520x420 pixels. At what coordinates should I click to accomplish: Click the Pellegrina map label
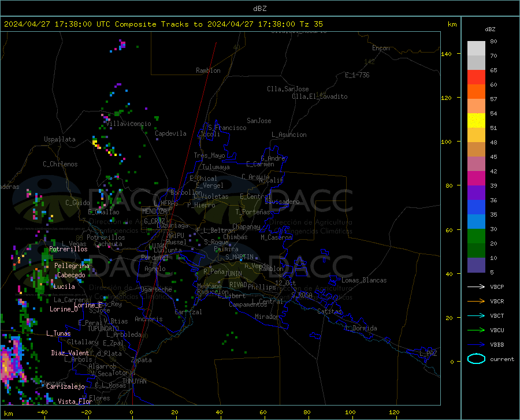tap(72, 266)
